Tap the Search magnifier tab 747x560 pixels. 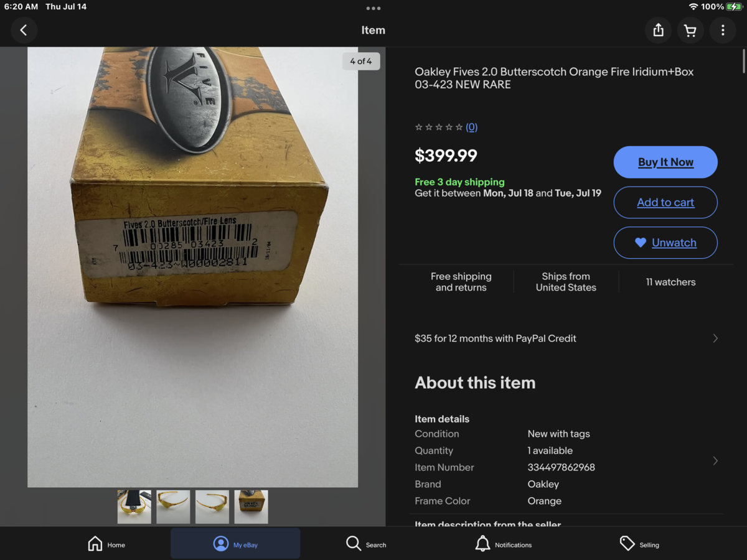(x=366, y=544)
